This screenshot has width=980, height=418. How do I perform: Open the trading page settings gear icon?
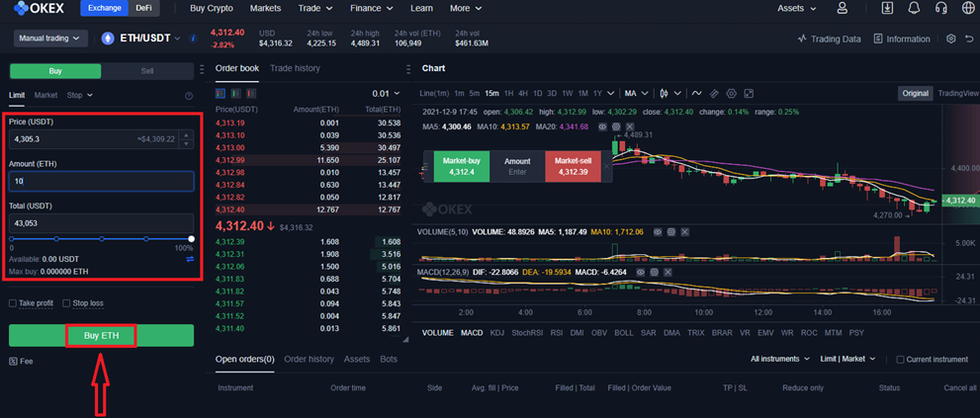[x=951, y=39]
